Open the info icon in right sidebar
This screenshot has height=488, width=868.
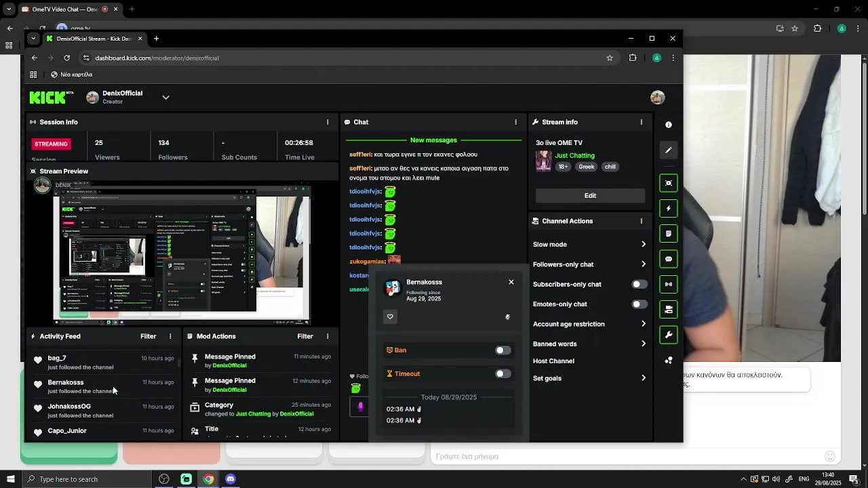coord(669,125)
